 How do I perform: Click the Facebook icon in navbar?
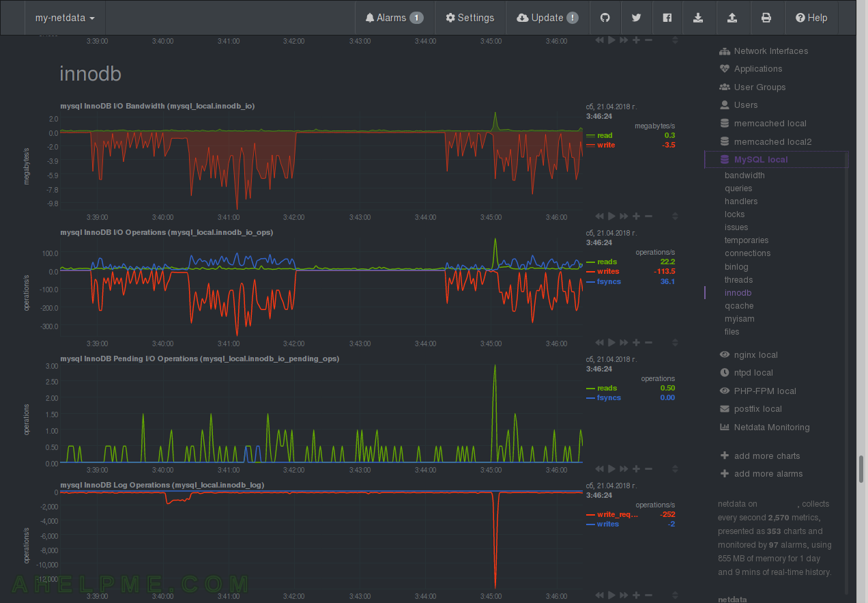667,18
